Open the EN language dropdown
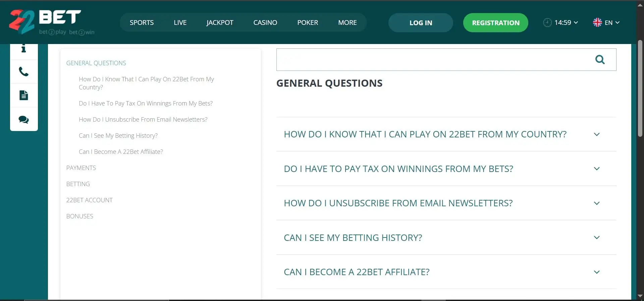This screenshot has height=301, width=644. point(612,23)
